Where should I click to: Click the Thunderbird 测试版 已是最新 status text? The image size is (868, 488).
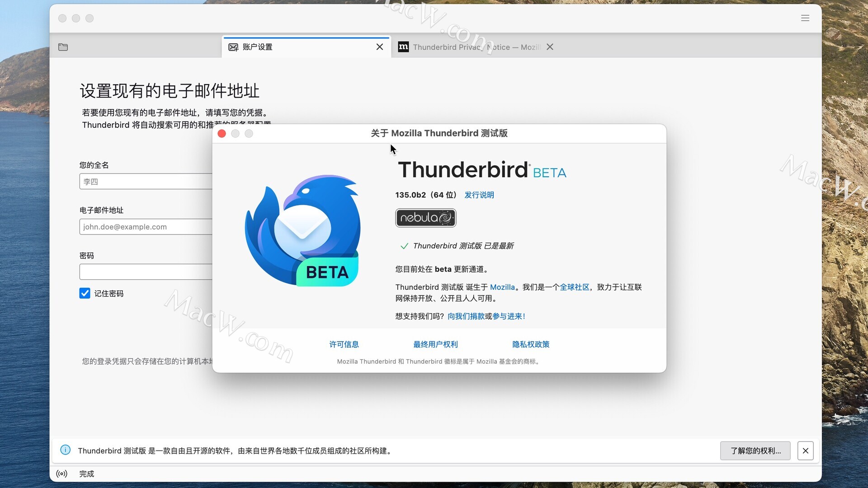coord(463,246)
